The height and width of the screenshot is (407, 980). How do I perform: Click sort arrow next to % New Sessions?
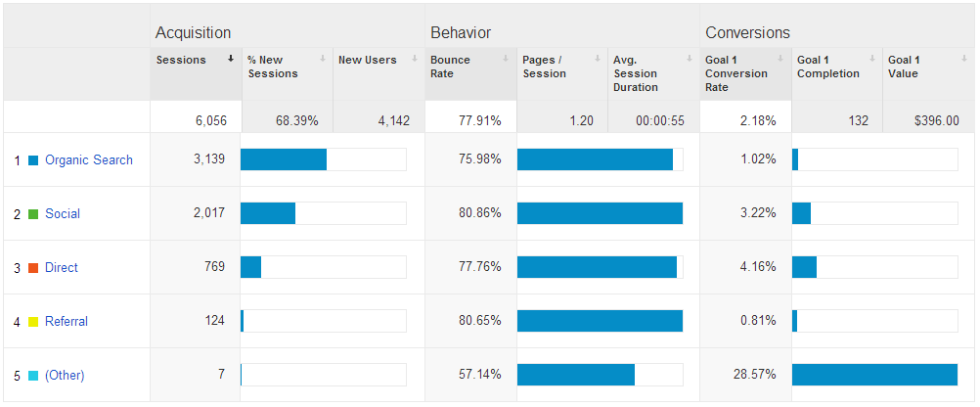(x=323, y=59)
